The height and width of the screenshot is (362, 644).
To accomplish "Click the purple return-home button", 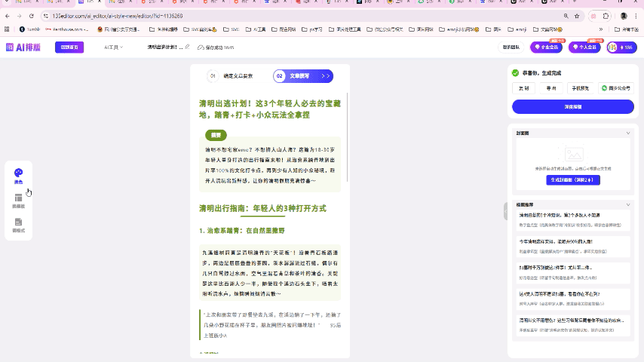I will coord(69,48).
